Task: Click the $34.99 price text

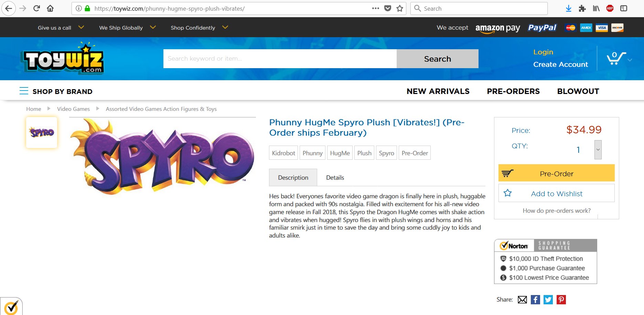Action: click(x=584, y=130)
